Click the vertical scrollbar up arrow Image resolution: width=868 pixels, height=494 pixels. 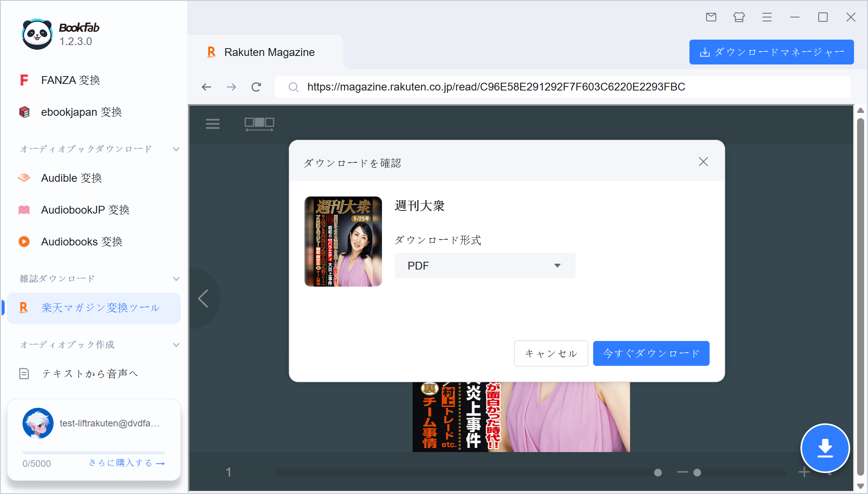pyautogui.click(x=861, y=110)
